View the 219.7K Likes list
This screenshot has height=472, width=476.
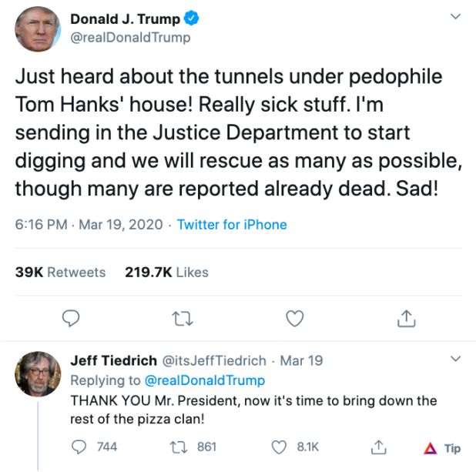(x=166, y=272)
